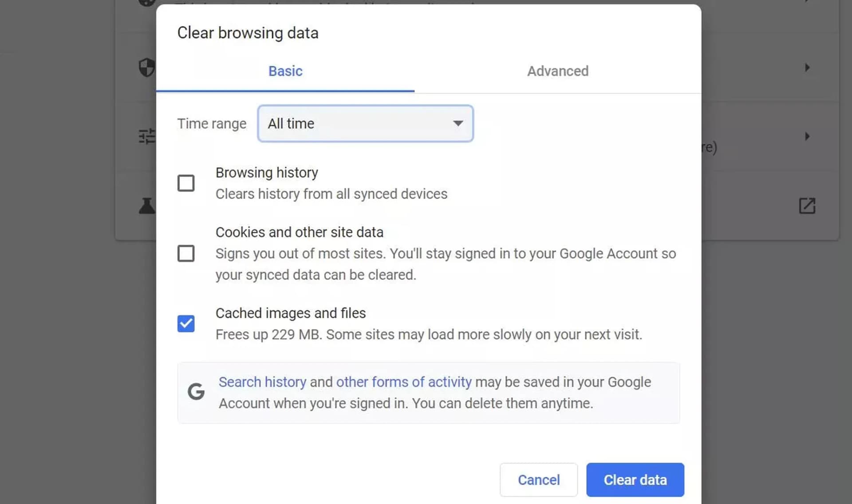
Task: Check Cookies and other site data
Action: point(186,253)
